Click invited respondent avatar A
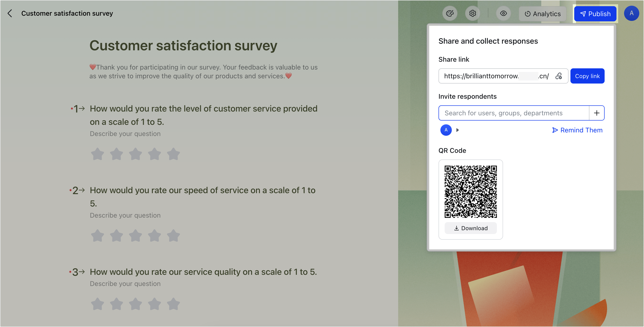 (446, 130)
